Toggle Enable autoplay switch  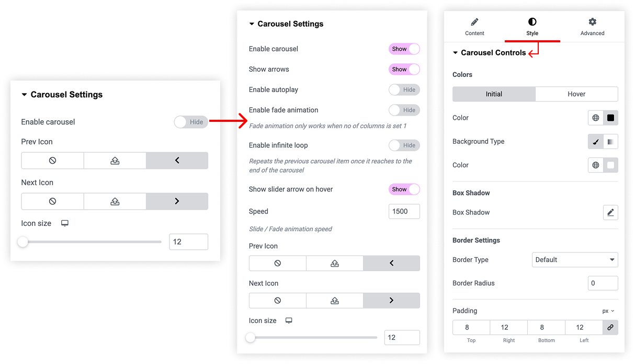coord(404,90)
